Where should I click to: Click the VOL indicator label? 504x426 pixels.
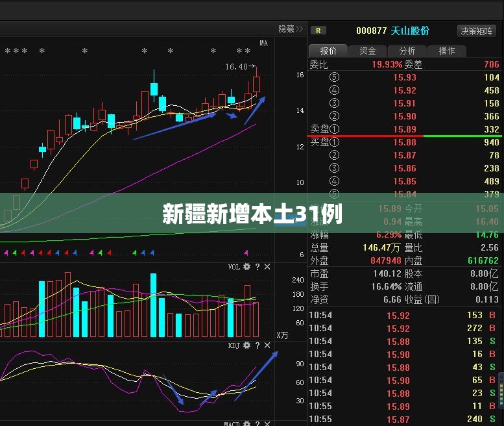pos(234,267)
